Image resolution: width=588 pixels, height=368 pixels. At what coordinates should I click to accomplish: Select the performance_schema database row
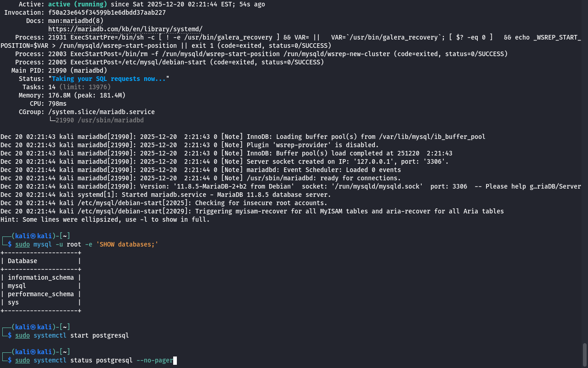(x=40, y=294)
